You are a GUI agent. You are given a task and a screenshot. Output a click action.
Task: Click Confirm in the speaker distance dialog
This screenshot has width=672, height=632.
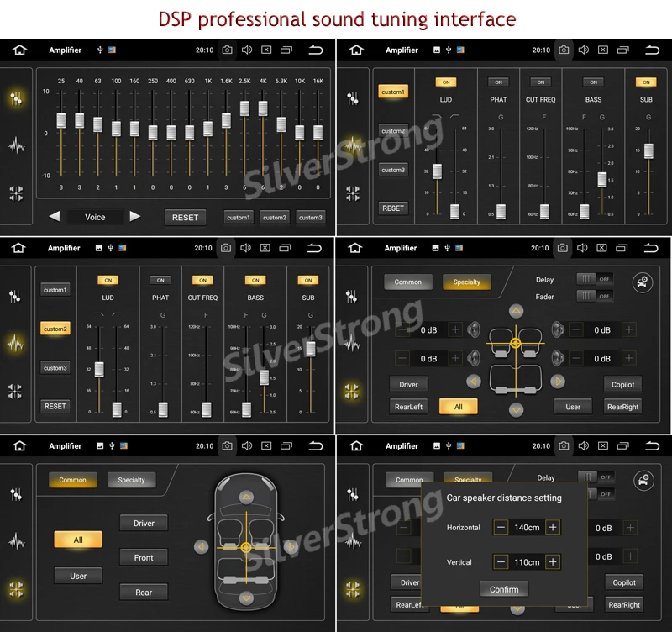tap(504, 589)
